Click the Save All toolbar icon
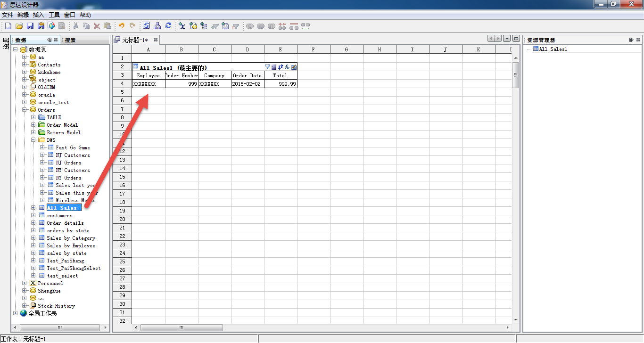 [x=41, y=26]
